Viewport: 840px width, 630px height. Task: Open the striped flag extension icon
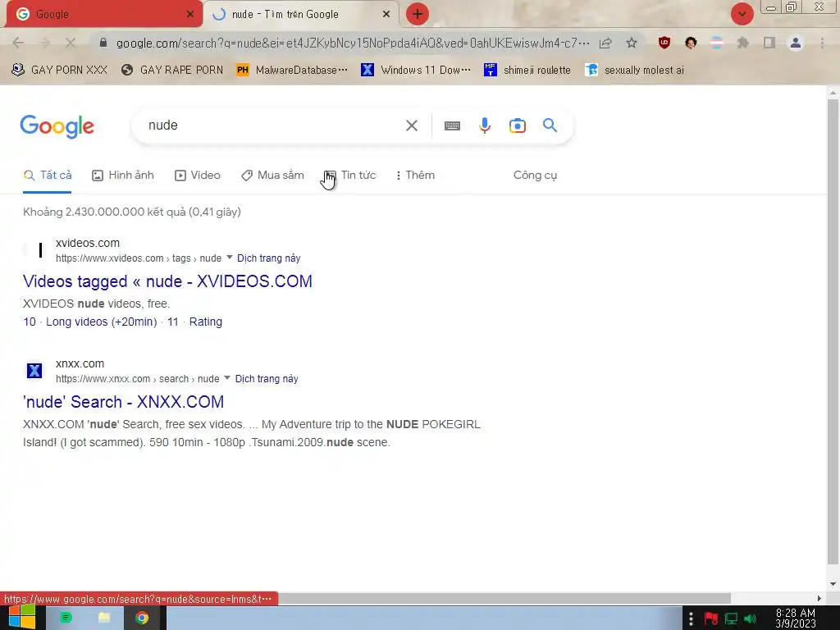[717, 43]
